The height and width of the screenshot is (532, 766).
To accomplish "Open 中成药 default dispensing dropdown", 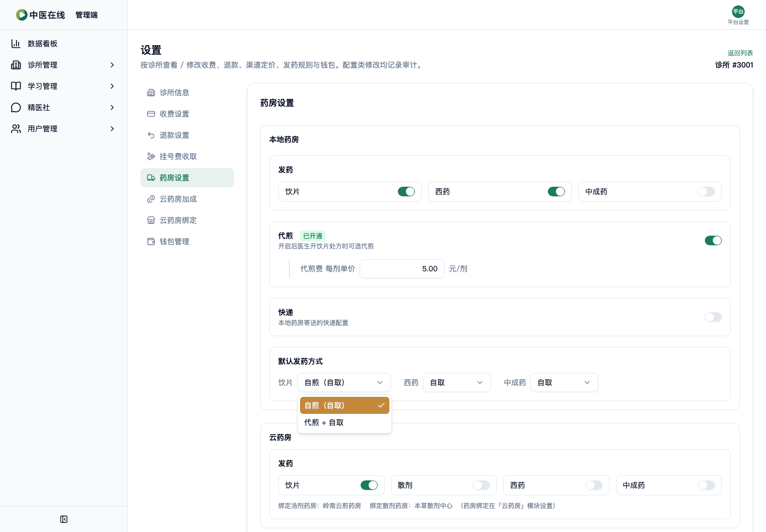I will pyautogui.click(x=564, y=383).
